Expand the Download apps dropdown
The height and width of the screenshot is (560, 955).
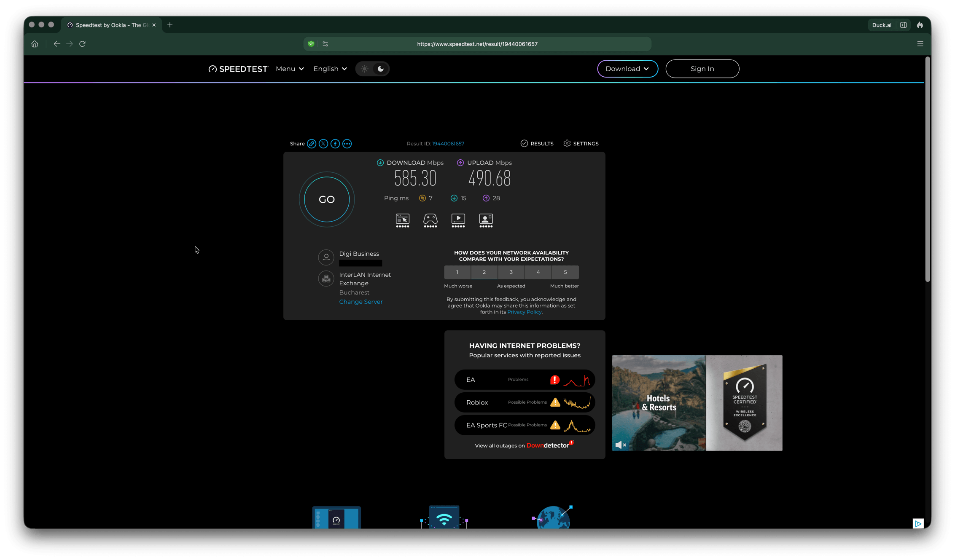pyautogui.click(x=627, y=69)
